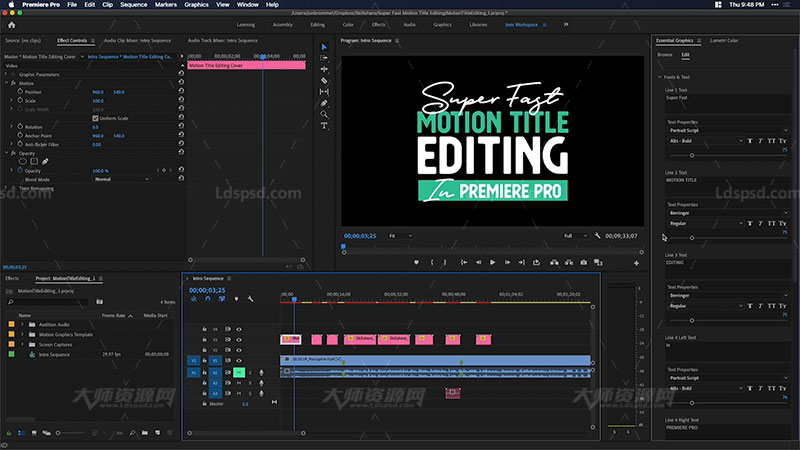Collapse the Motion effect section

pos(7,83)
